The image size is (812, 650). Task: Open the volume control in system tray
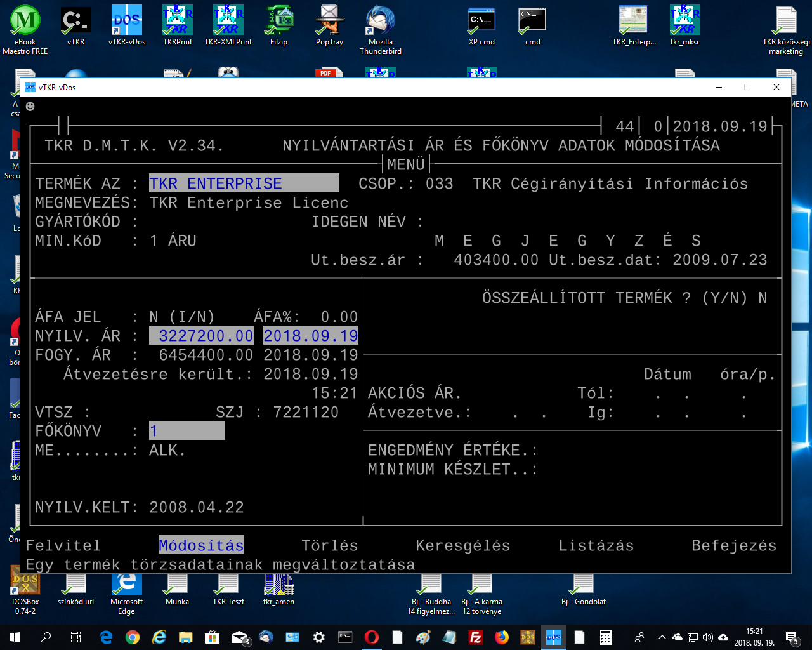pos(708,637)
